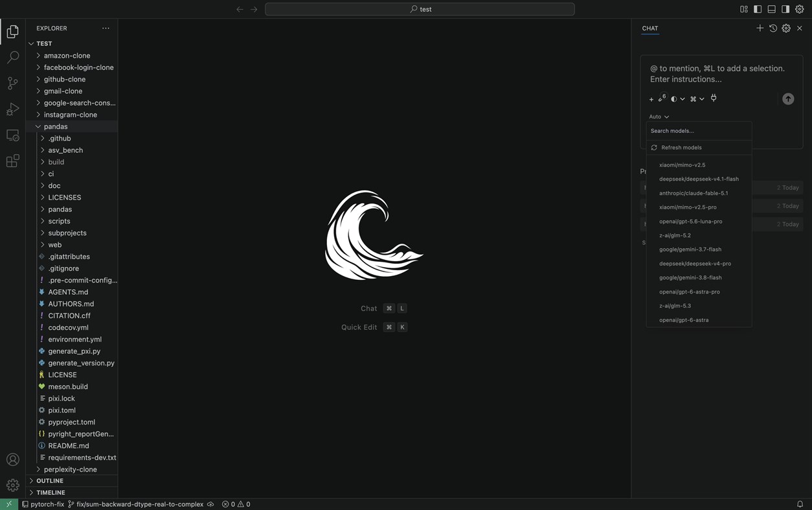Viewport: 812px width, 510px height.
Task: Open the title bar settings gear
Action: tap(800, 9)
